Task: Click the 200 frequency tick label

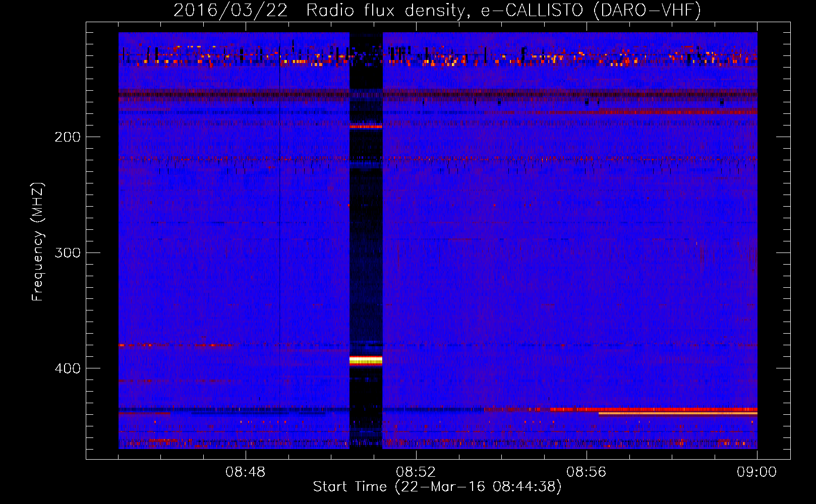Action: pyautogui.click(x=67, y=137)
